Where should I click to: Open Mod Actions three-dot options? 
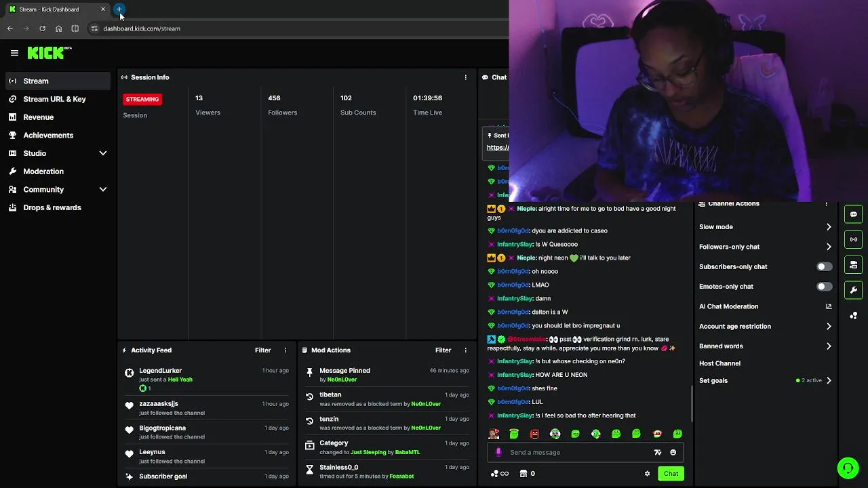465,350
